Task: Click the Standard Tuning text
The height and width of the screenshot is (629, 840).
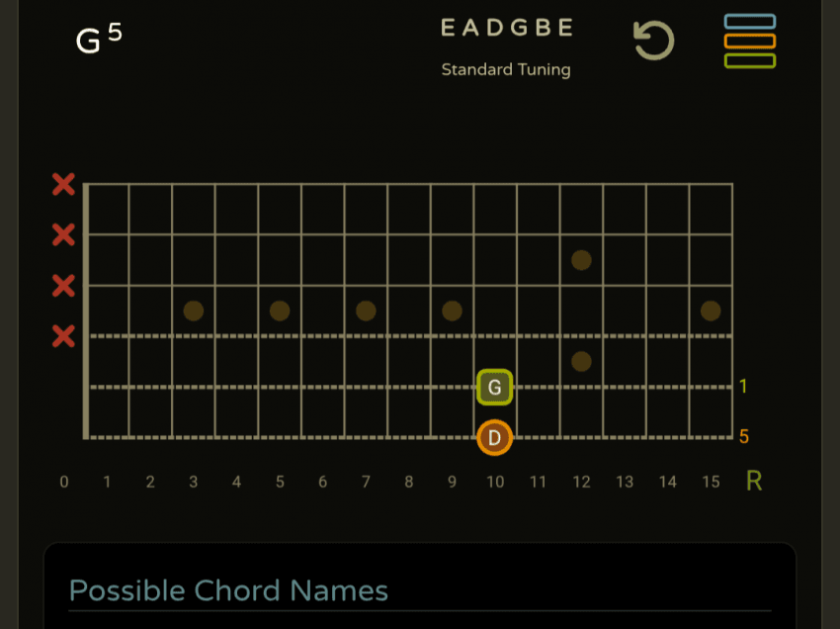Action: click(x=506, y=70)
